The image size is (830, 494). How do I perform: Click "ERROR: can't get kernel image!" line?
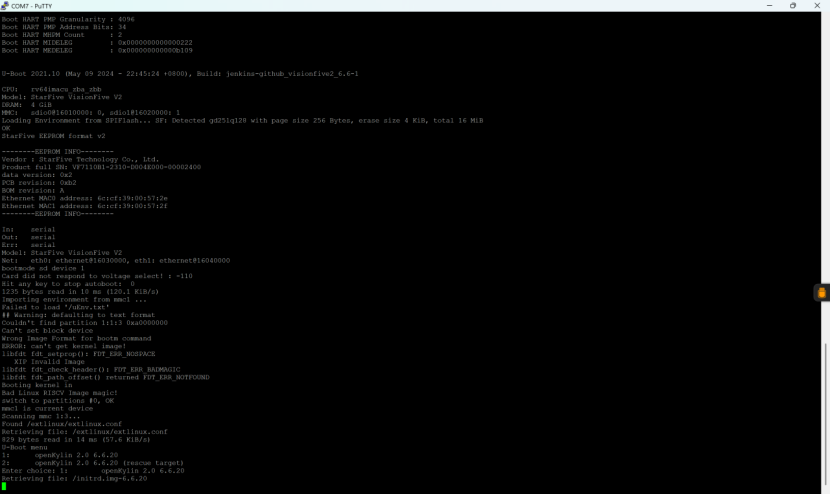(x=64, y=346)
